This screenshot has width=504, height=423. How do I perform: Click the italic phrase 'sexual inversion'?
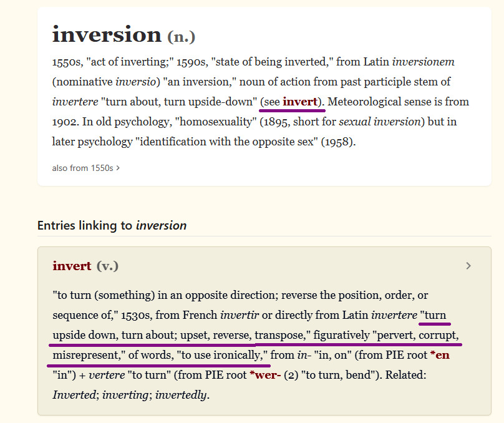[x=381, y=122]
